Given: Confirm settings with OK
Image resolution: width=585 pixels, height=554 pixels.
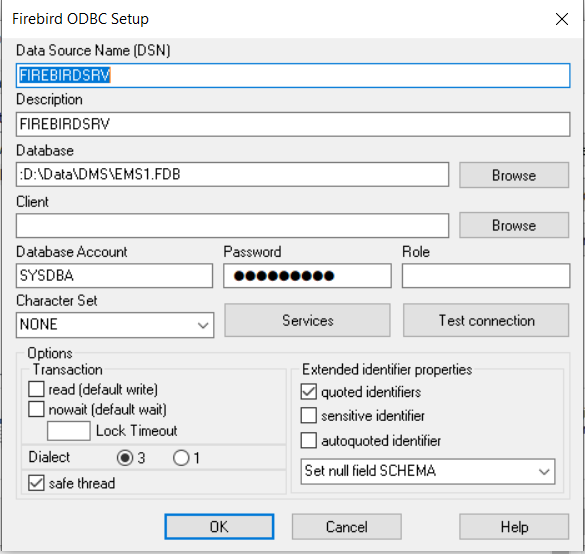Looking at the screenshot, I should point(219,527).
